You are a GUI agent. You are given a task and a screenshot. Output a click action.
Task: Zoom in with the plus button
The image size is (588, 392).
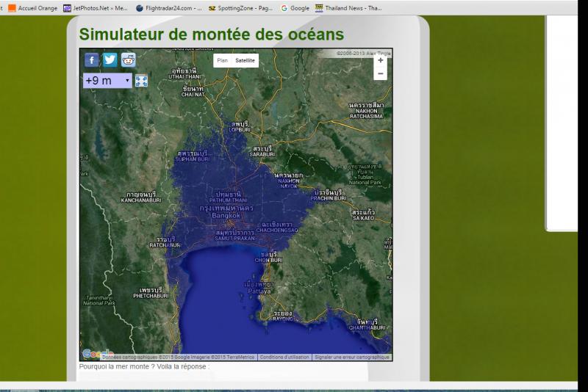(380, 60)
